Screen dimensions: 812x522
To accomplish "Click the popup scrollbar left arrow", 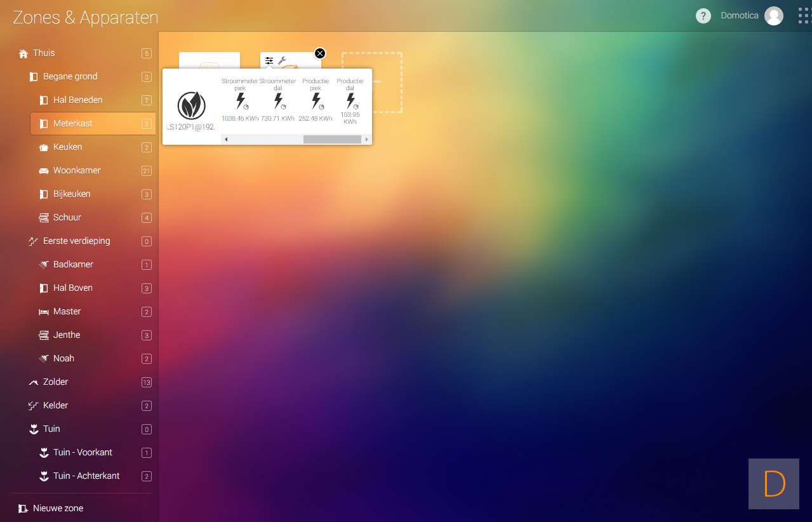I will point(226,140).
